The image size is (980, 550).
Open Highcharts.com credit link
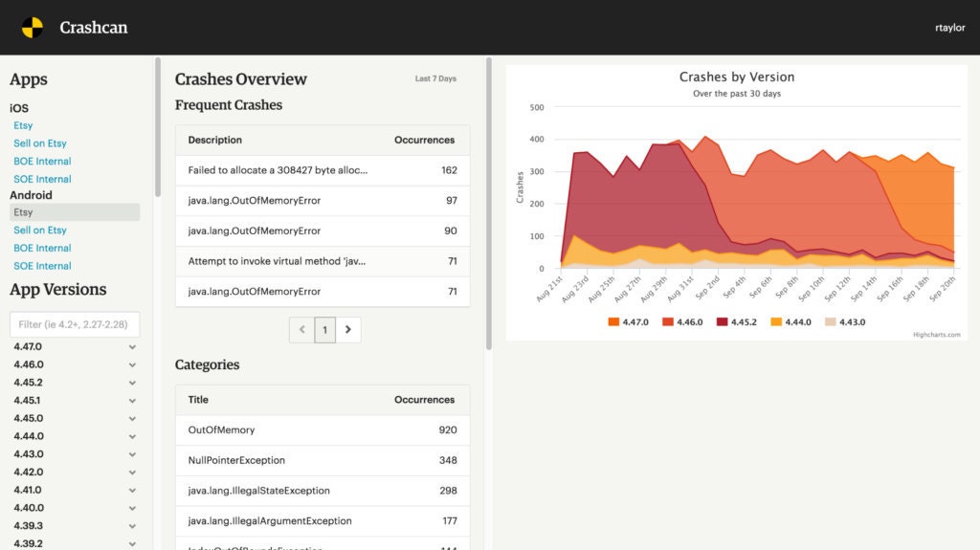pyautogui.click(x=936, y=335)
